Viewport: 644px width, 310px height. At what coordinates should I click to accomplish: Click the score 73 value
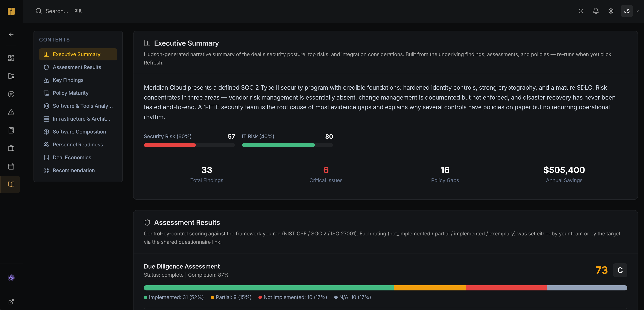coord(601,270)
